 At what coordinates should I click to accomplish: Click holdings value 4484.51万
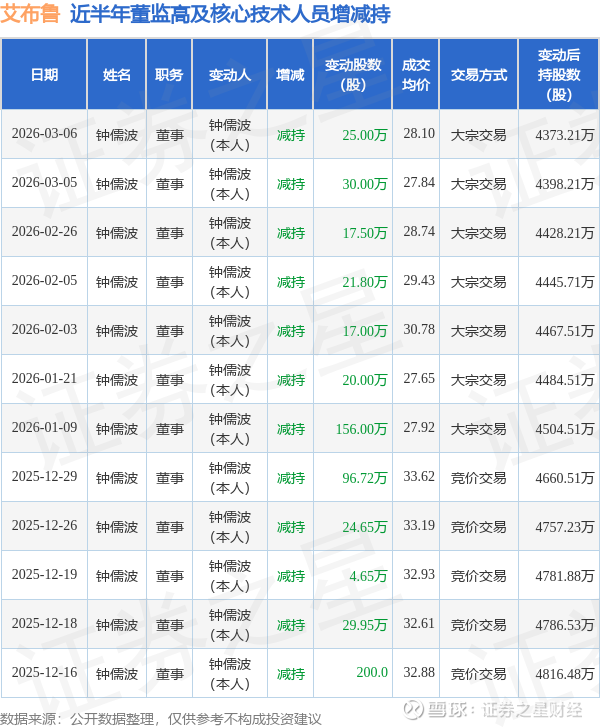[564, 380]
